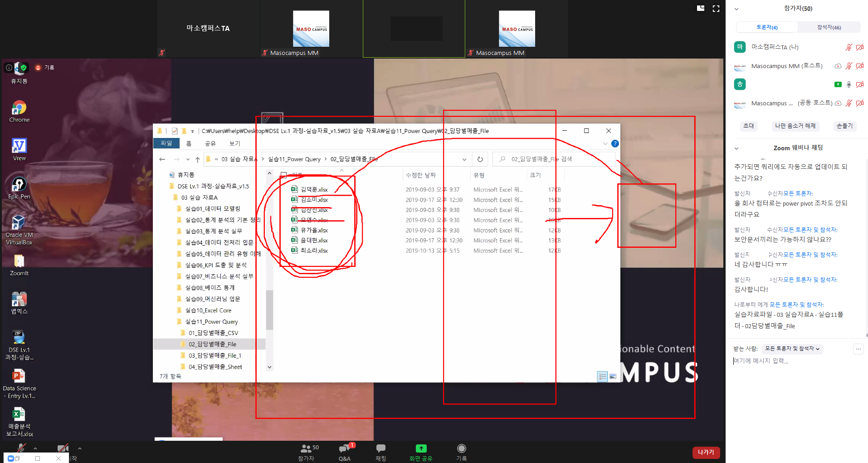Image resolution: width=868 pixels, height=463 pixels.
Task: Switch video layout with the view icon
Action: (x=701, y=9)
